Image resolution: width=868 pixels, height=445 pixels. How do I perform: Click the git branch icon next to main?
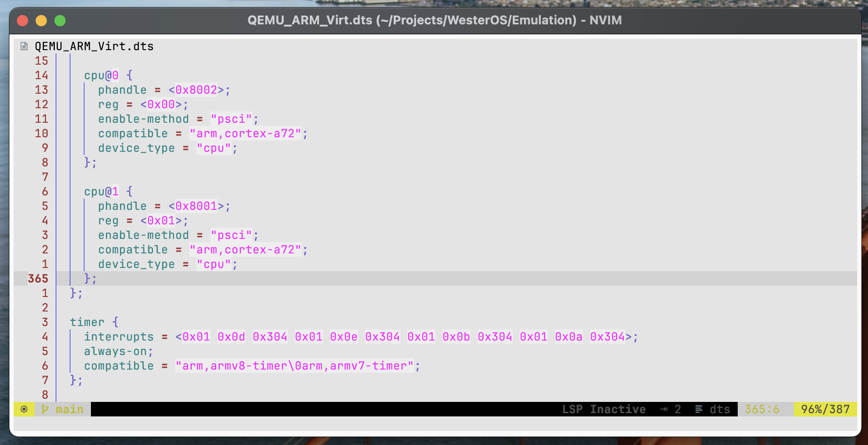tap(45, 409)
